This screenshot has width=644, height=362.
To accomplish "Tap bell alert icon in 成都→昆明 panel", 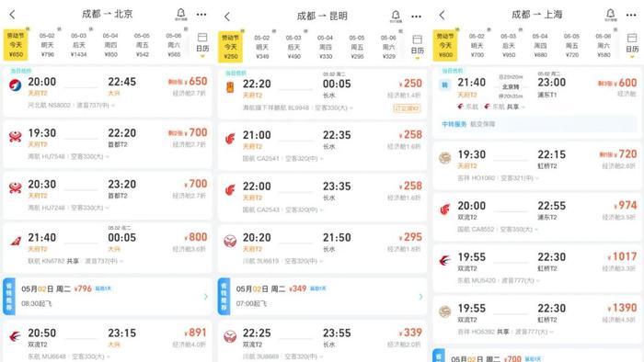I will click(396, 17).
